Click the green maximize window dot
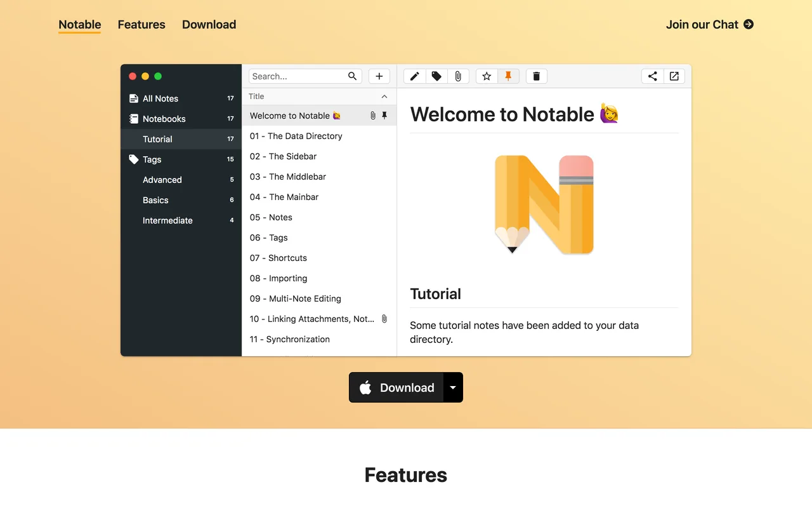This screenshot has height=508, width=812. 158,76
